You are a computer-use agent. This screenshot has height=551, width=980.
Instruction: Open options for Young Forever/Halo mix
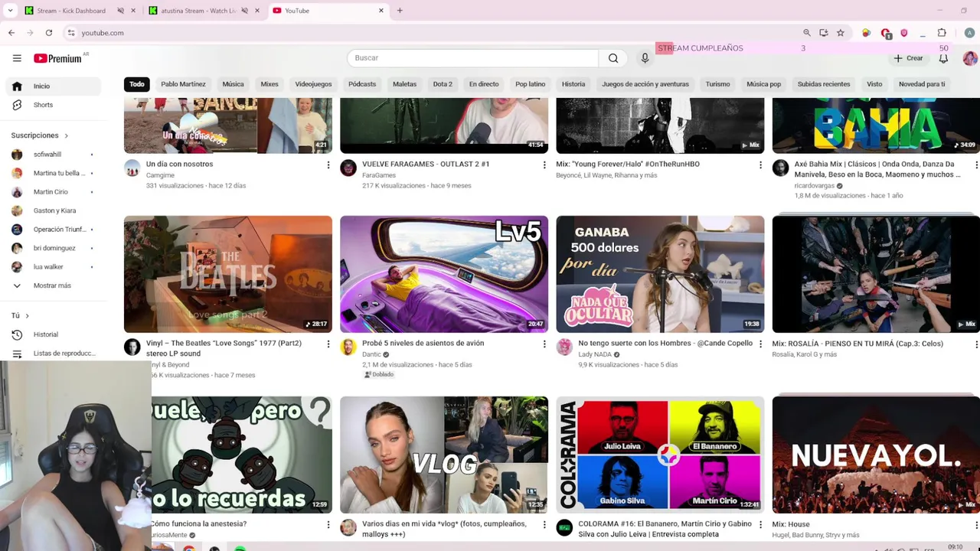[760, 165]
